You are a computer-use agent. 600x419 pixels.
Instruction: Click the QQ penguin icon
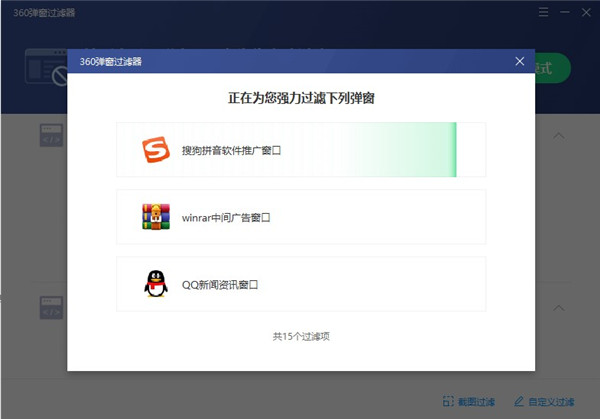point(156,284)
